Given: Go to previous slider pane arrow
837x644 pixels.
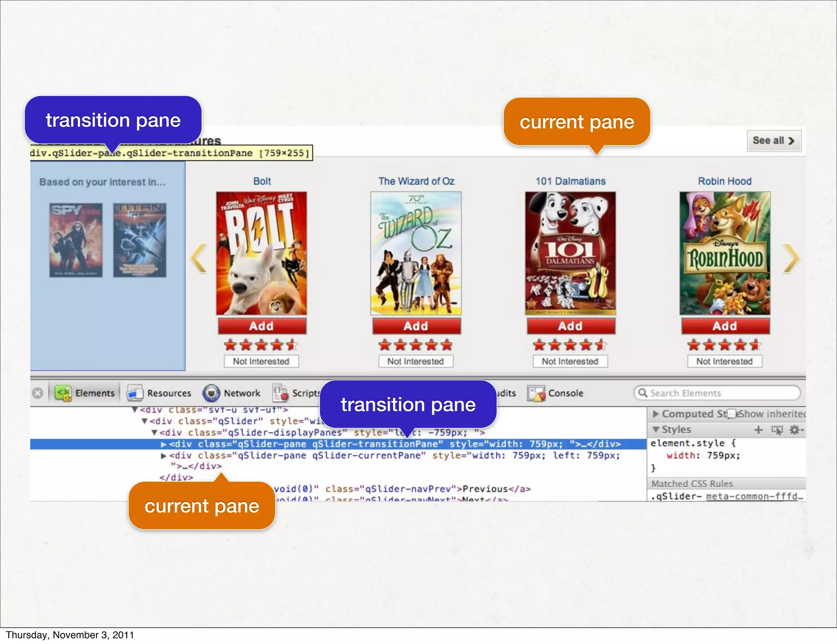Looking at the screenshot, I should tap(199, 258).
